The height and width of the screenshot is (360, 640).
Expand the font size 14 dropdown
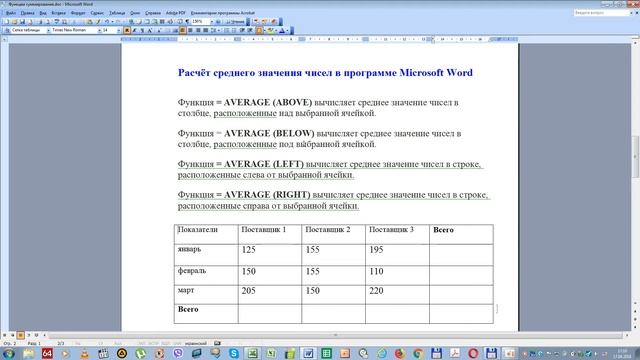[x=119, y=30]
